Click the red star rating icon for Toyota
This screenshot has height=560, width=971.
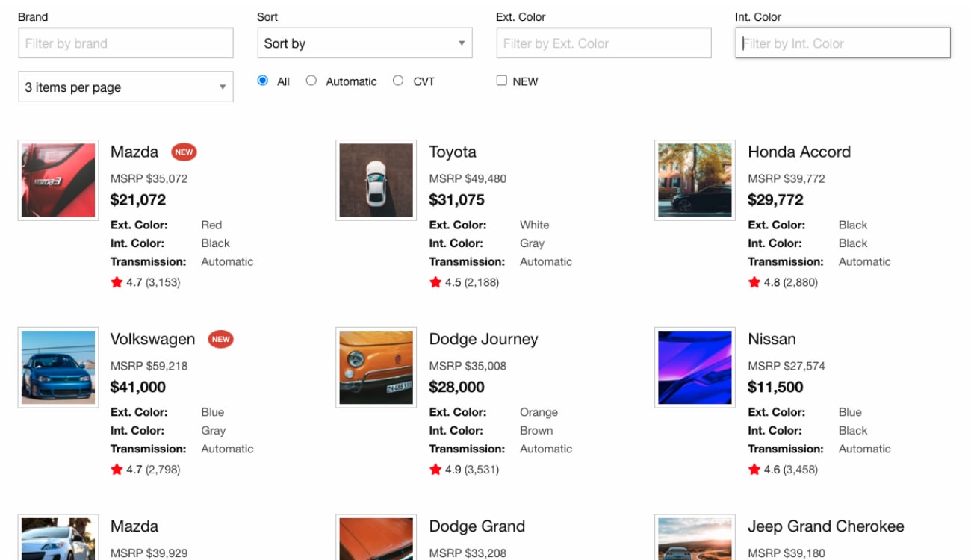click(435, 282)
